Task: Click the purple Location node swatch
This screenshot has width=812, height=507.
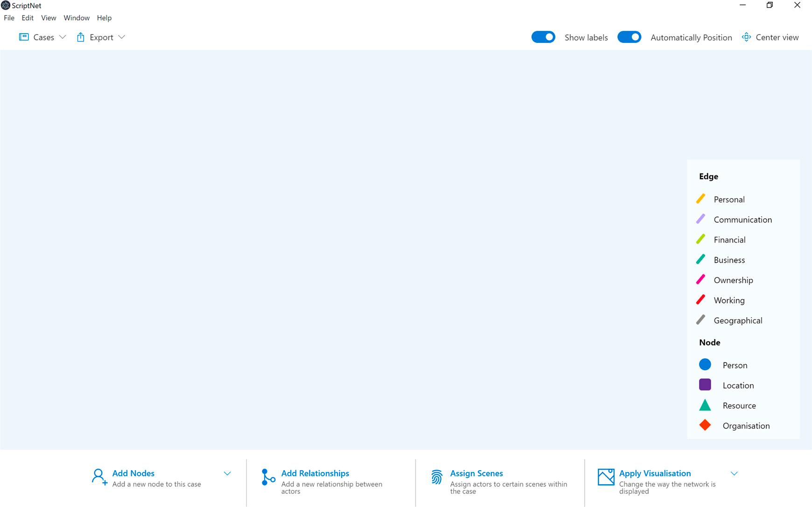Action: 705,385
